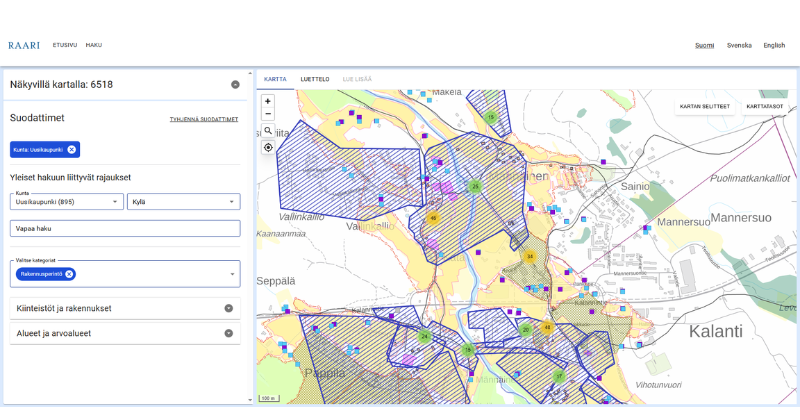The width and height of the screenshot is (800, 420).
Task: Collapse the Näkyvillä kartalla panel
Action: coord(235,85)
